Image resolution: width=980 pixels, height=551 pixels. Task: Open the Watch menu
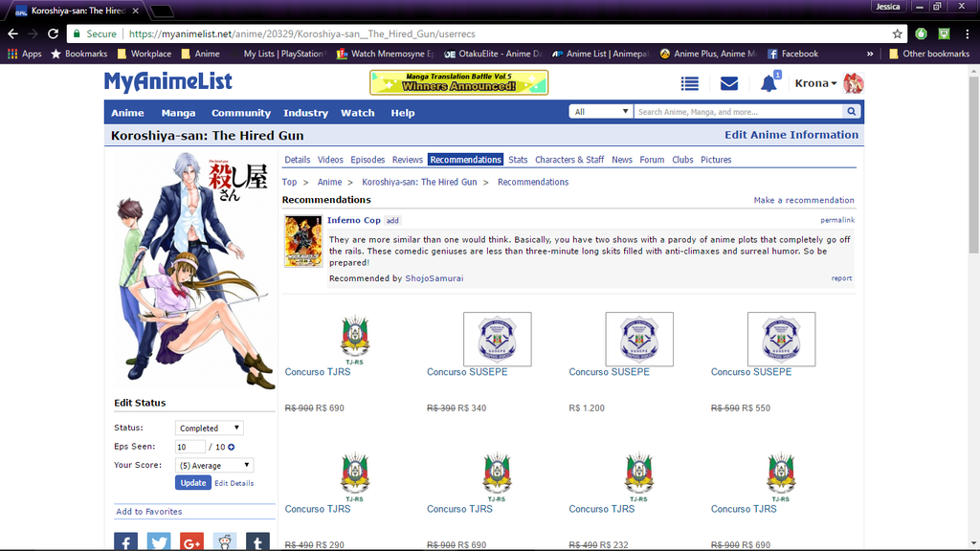358,113
